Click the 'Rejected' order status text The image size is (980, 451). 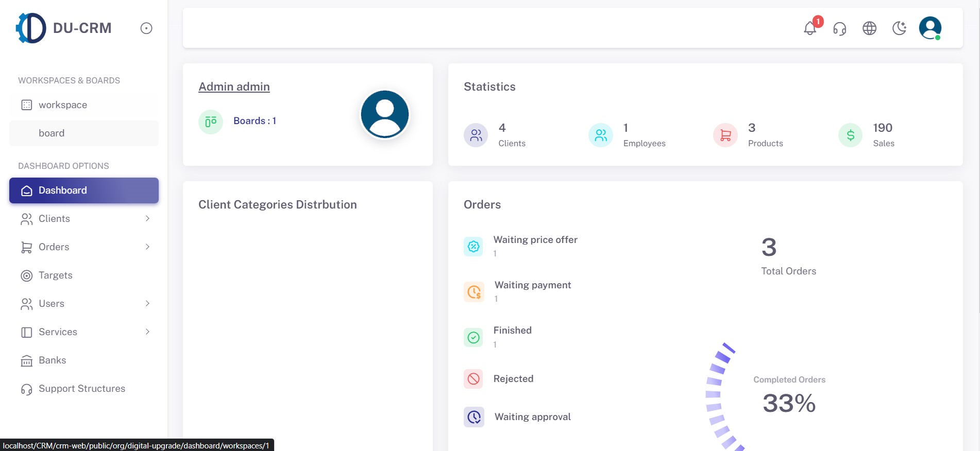point(514,379)
